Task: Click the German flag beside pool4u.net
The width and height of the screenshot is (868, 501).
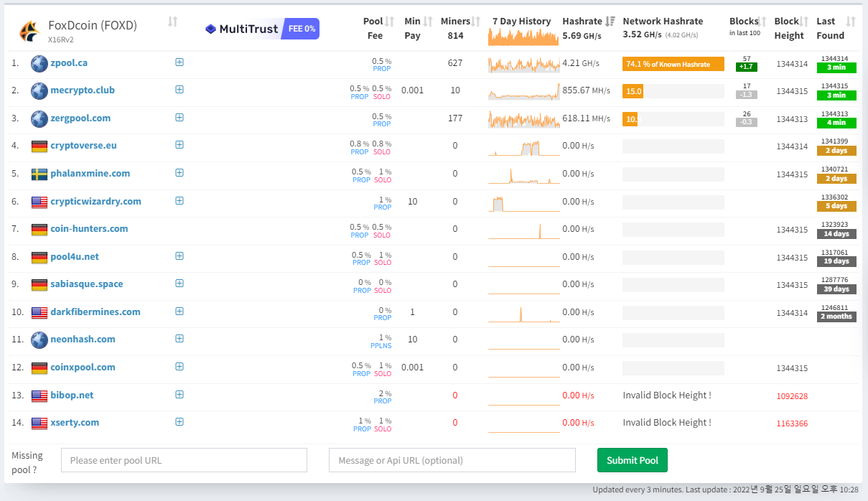Action: coord(39,258)
